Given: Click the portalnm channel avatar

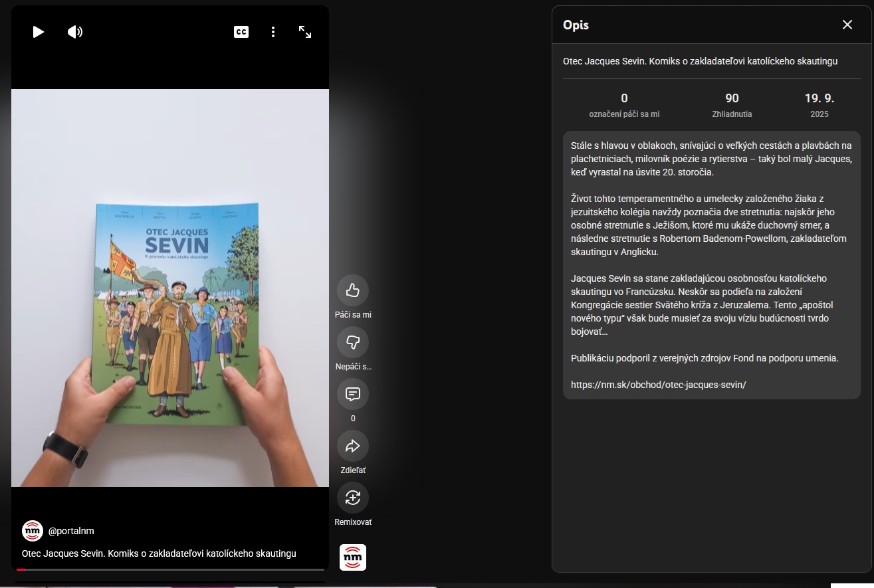Looking at the screenshot, I should point(33,531).
